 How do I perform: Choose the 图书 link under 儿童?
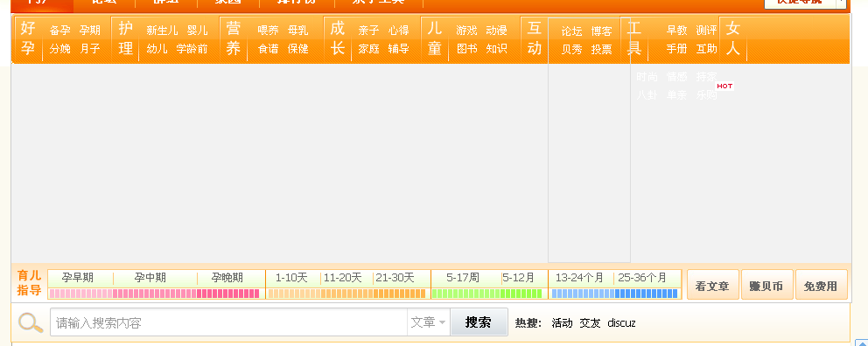(466, 49)
